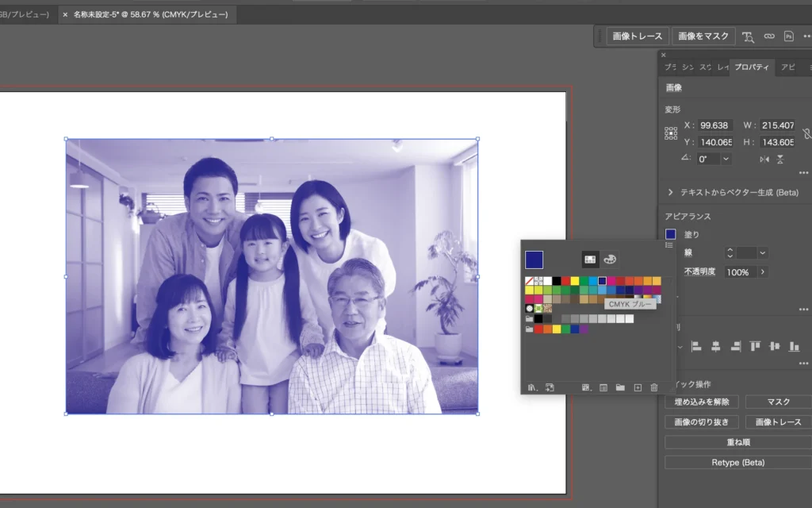Select the reference point grid

click(x=671, y=133)
